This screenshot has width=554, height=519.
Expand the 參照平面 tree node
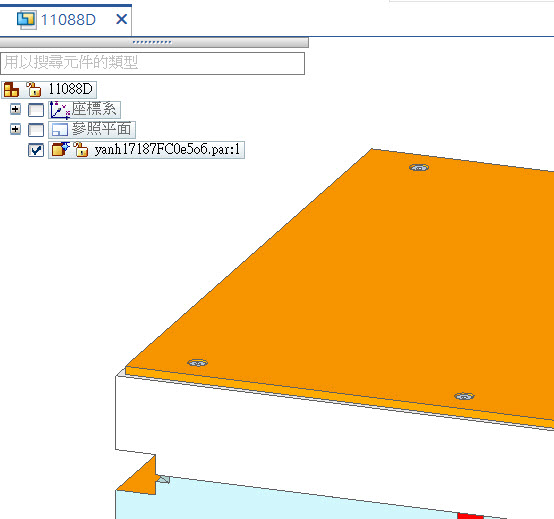[x=15, y=129]
